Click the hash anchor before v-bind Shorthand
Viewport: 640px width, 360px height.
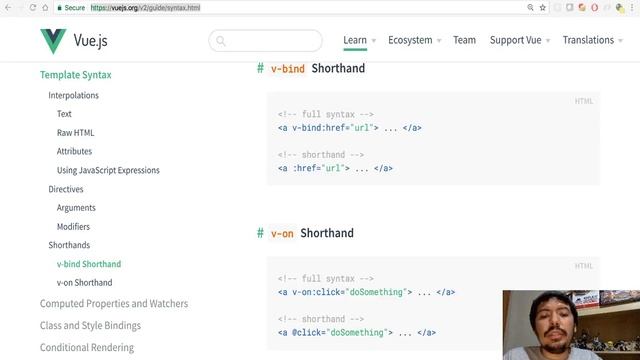point(260,68)
